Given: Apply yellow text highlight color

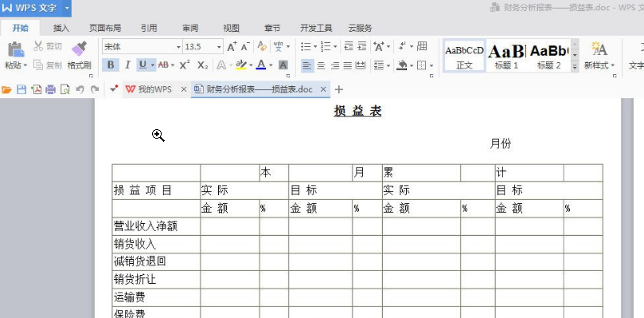Looking at the screenshot, I should pyautogui.click(x=241, y=65).
